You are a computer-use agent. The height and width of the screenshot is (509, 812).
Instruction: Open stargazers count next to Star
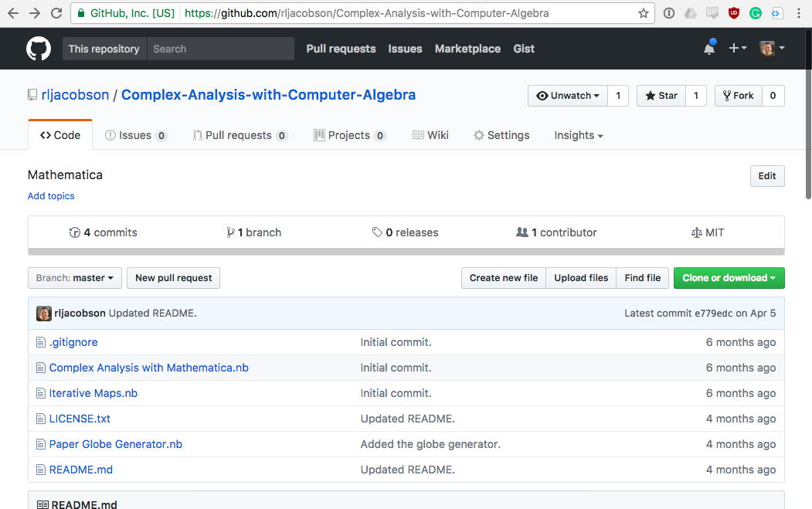click(x=696, y=96)
